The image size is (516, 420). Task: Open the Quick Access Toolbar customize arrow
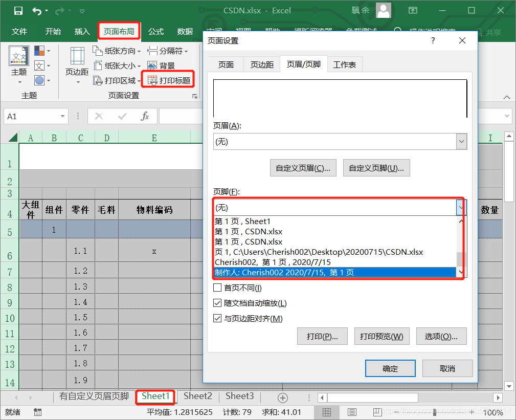[x=82, y=12]
